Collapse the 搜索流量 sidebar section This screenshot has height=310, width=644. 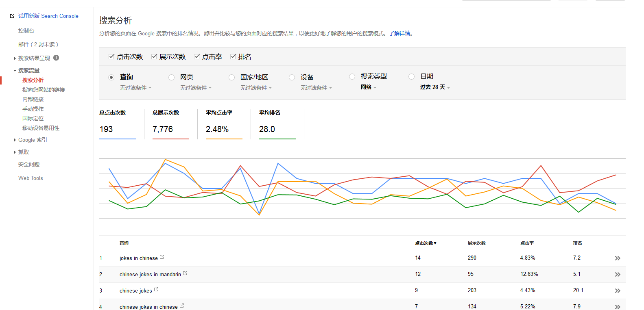coord(15,70)
